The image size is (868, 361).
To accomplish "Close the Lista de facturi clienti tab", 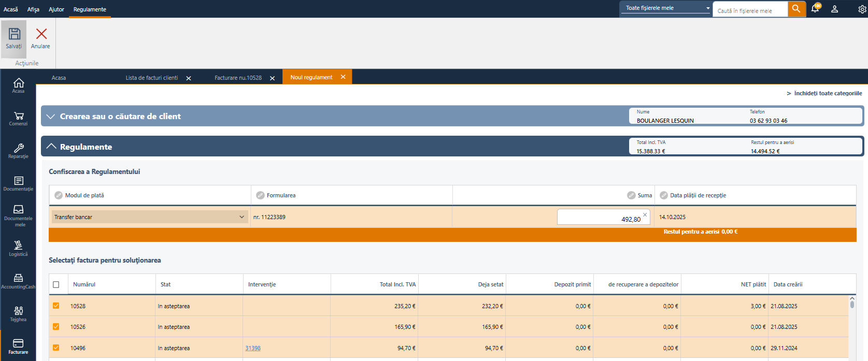I will pyautogui.click(x=189, y=78).
